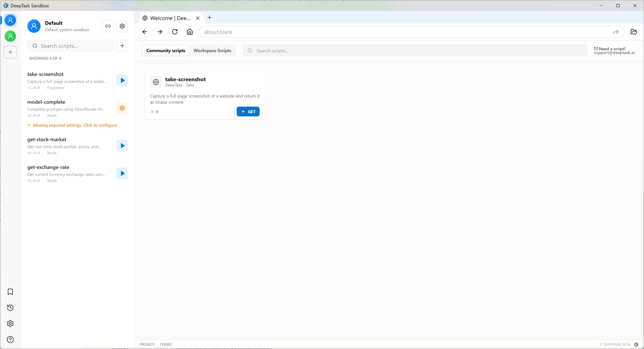Reload the current browser page
Viewport: 644px width, 349px height.
pos(175,32)
